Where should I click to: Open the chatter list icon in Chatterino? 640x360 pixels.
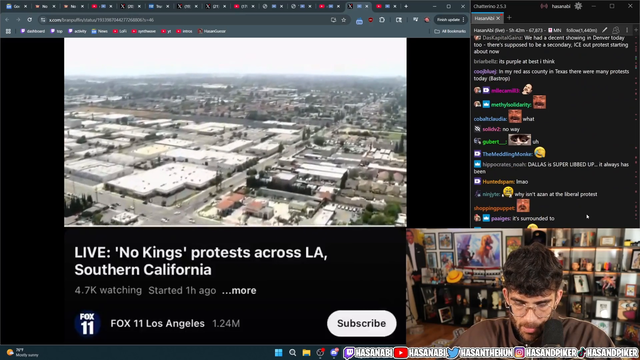point(616,30)
